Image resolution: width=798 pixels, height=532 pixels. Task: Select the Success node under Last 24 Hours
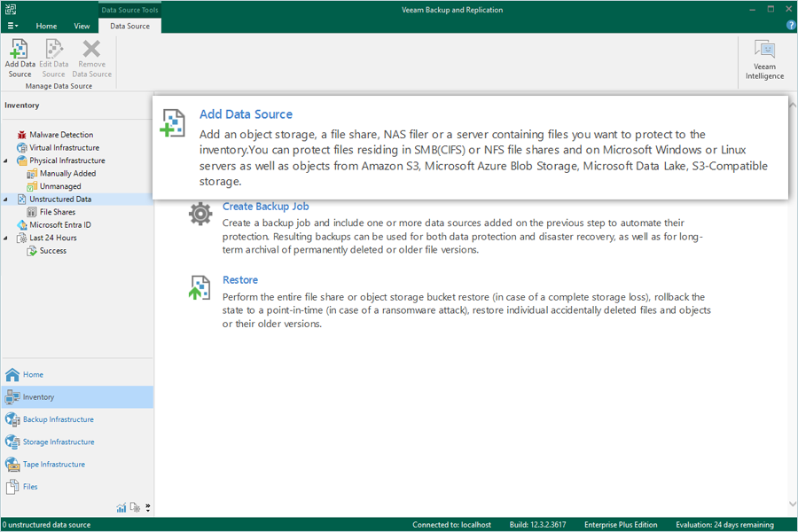coord(53,250)
